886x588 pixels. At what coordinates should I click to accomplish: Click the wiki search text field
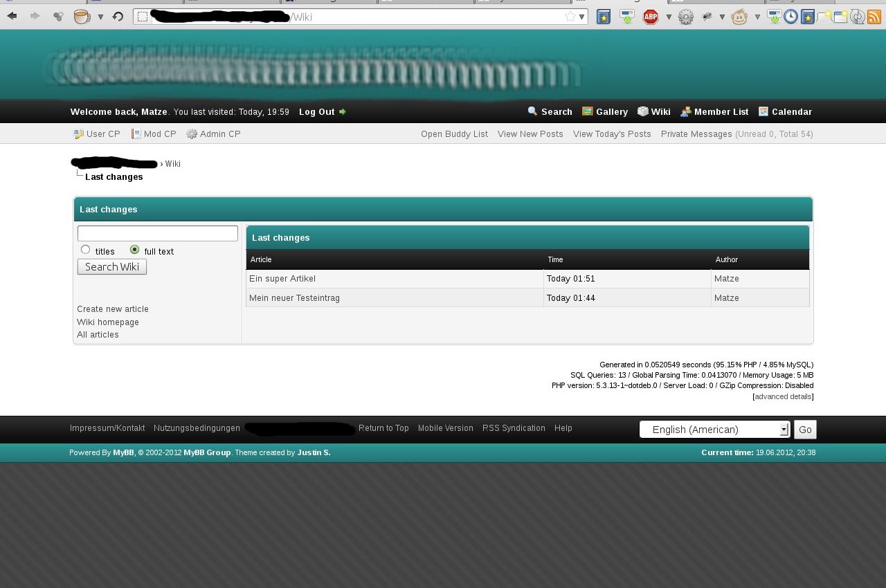tap(157, 234)
